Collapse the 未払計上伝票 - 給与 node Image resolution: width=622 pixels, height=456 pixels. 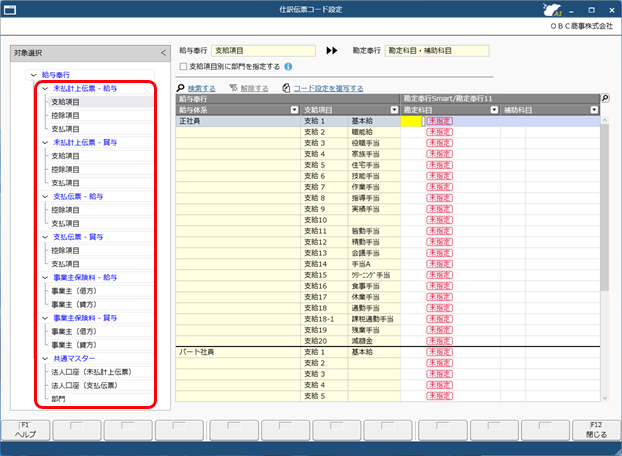point(45,88)
